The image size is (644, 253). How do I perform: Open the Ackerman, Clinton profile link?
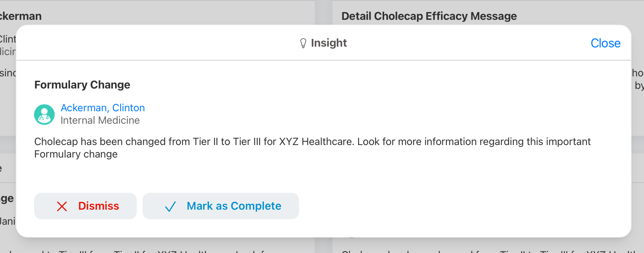click(103, 108)
